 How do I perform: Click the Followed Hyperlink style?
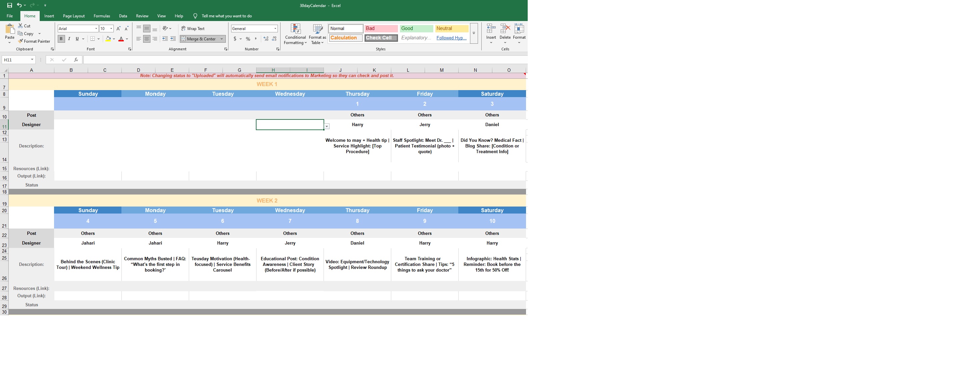click(x=451, y=38)
